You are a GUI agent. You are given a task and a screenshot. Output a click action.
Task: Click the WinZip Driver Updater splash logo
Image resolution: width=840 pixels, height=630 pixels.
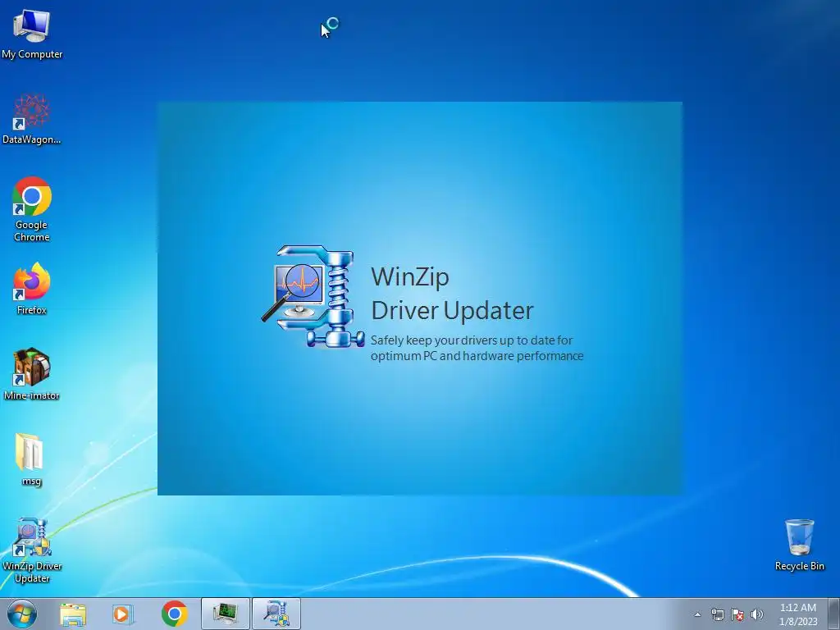click(313, 296)
